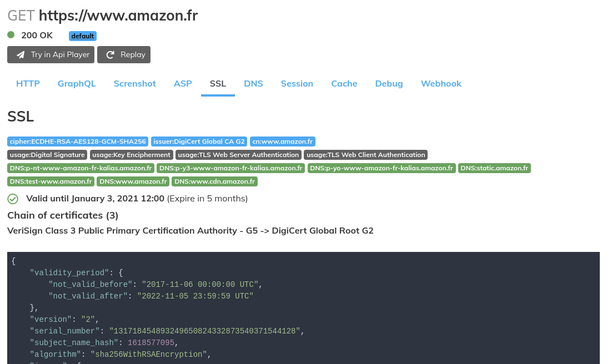View the Screnshot tab
612x364 pixels.
(x=134, y=83)
